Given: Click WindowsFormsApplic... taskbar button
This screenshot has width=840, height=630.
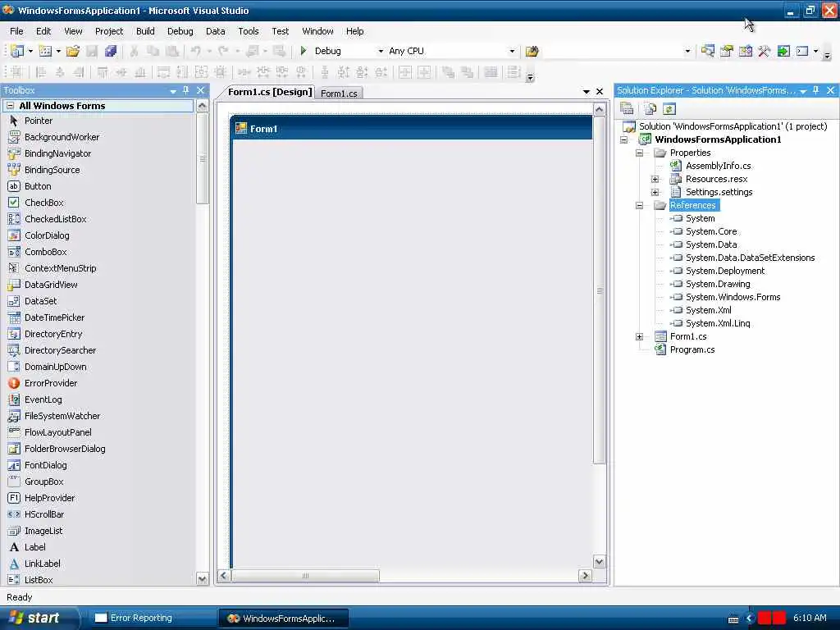Looking at the screenshot, I should coord(283,619).
